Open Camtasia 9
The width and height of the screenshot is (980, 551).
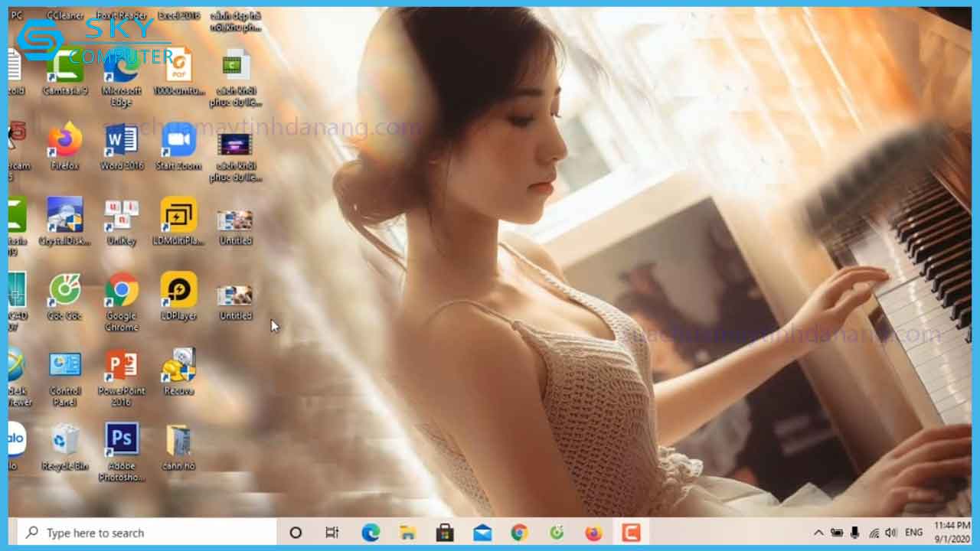pyautogui.click(x=65, y=69)
